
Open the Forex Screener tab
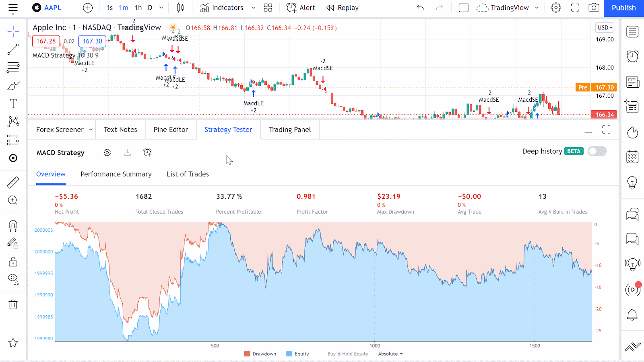60,130
